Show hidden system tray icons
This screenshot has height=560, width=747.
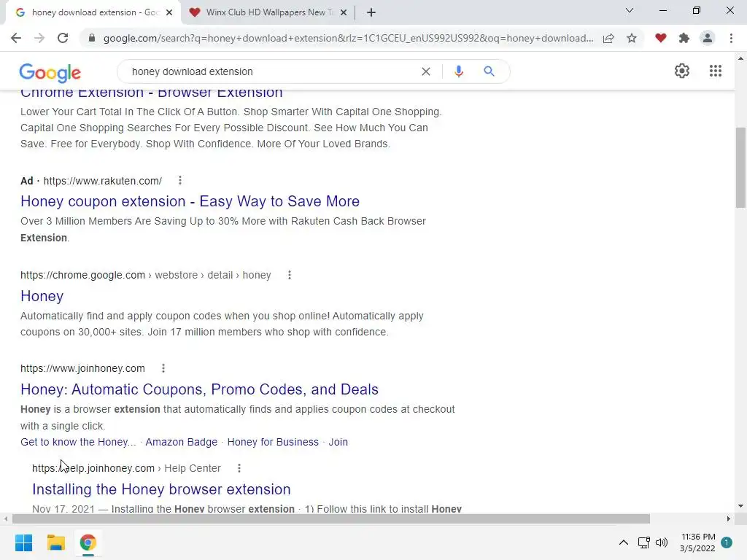coord(623,542)
